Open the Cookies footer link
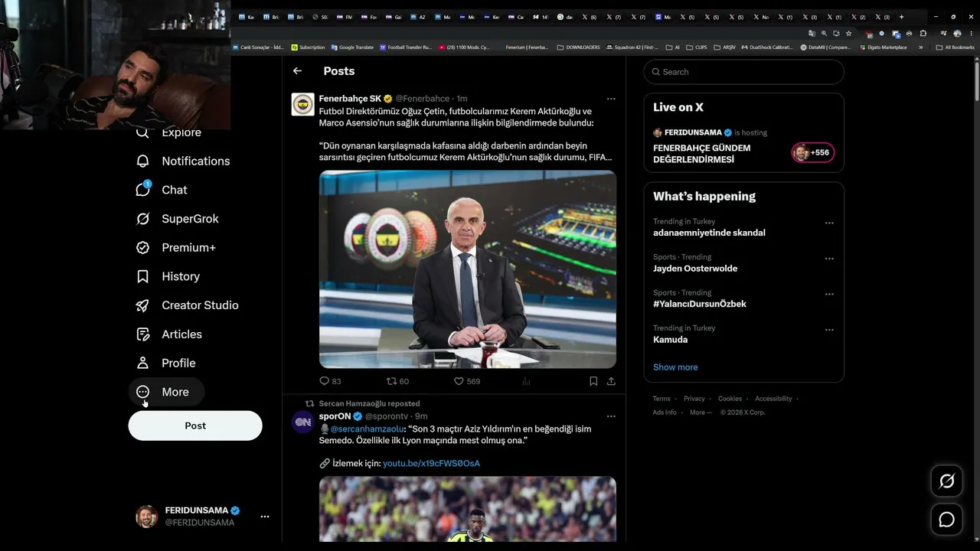Image resolution: width=980 pixels, height=551 pixels. pyautogui.click(x=730, y=399)
